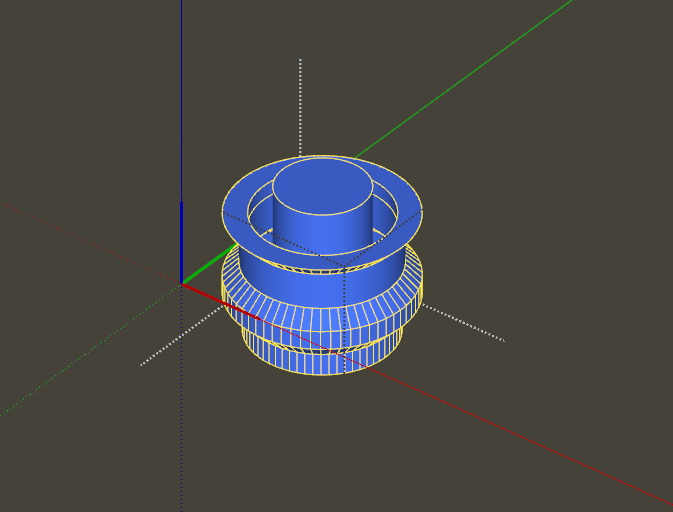
Task: Click the top face of the central cylinder
Action: [x=322, y=185]
